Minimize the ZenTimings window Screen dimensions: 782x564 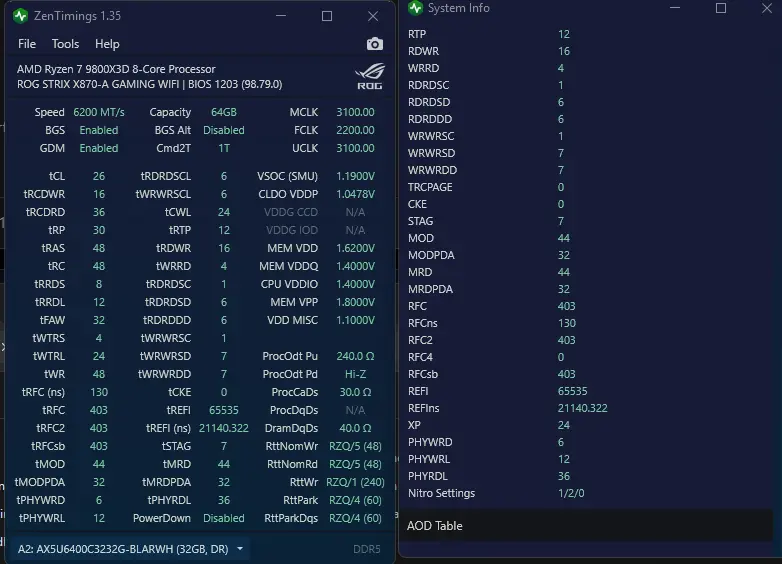point(281,16)
